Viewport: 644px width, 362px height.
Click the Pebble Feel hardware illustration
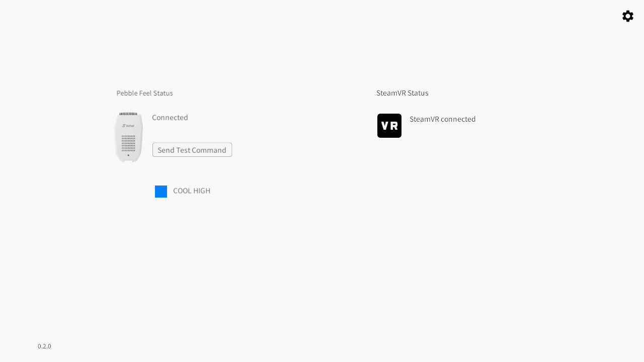click(x=129, y=137)
